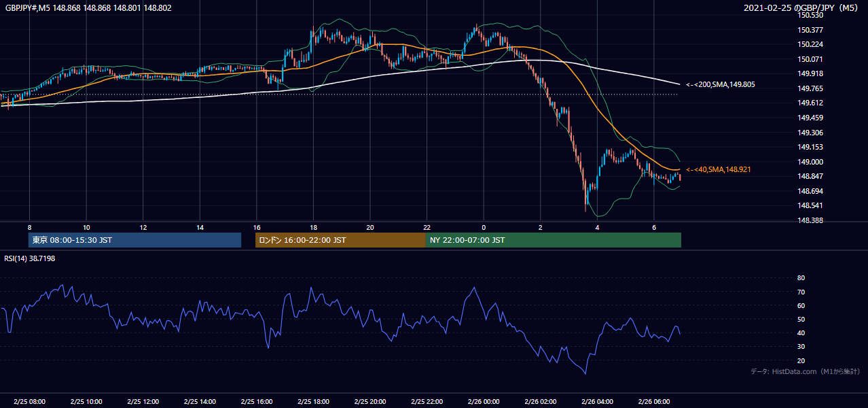Click the '2/26 02:00' date label
Image resolution: width=868 pixels, height=408 pixels.
click(x=541, y=402)
